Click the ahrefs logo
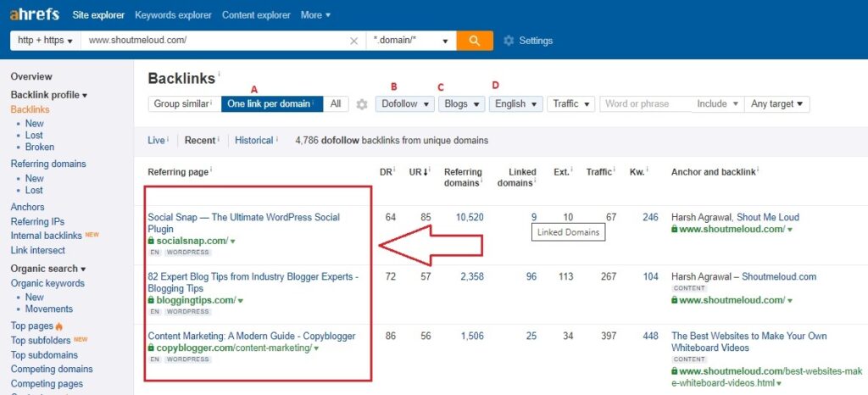The width and height of the screenshot is (868, 395). (34, 14)
